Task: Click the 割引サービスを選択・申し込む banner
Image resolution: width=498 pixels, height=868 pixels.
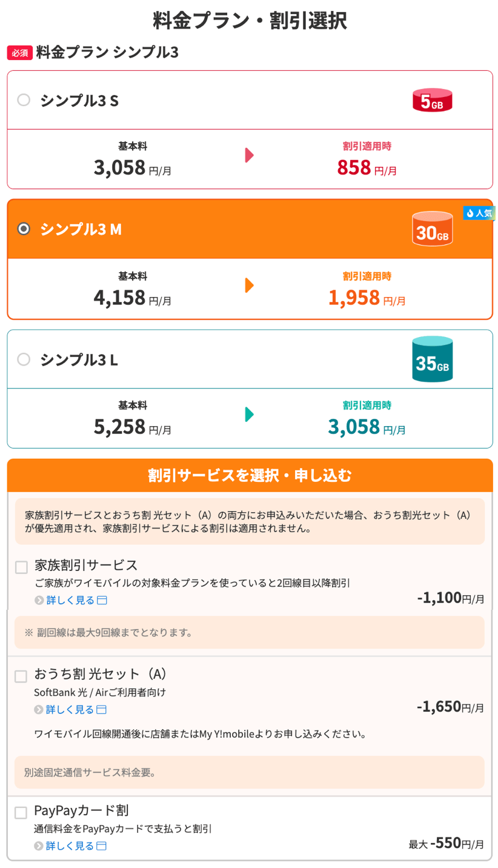Action: (x=249, y=476)
